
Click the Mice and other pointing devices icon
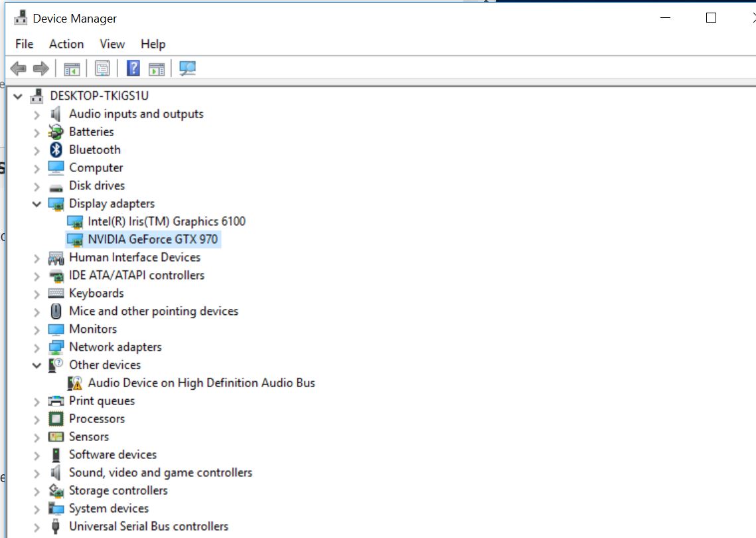56,312
